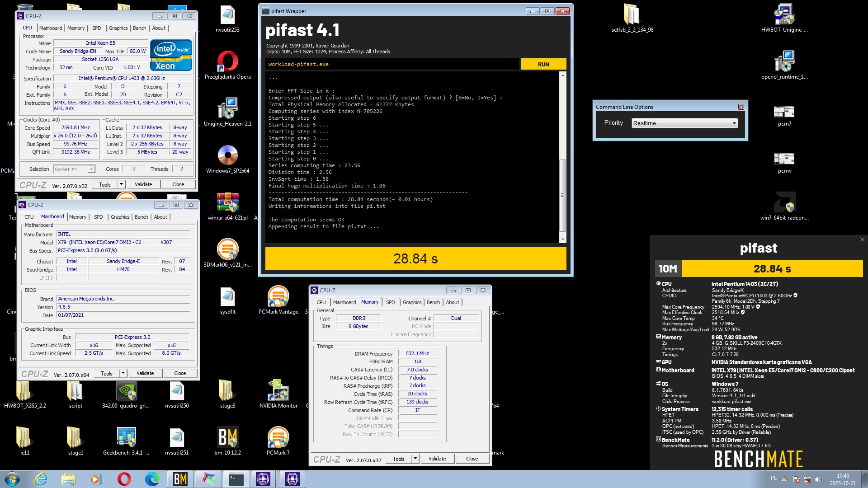Open HWBOT_X265_2.2 folder
Viewport: 868px width, 488px height.
(25, 394)
